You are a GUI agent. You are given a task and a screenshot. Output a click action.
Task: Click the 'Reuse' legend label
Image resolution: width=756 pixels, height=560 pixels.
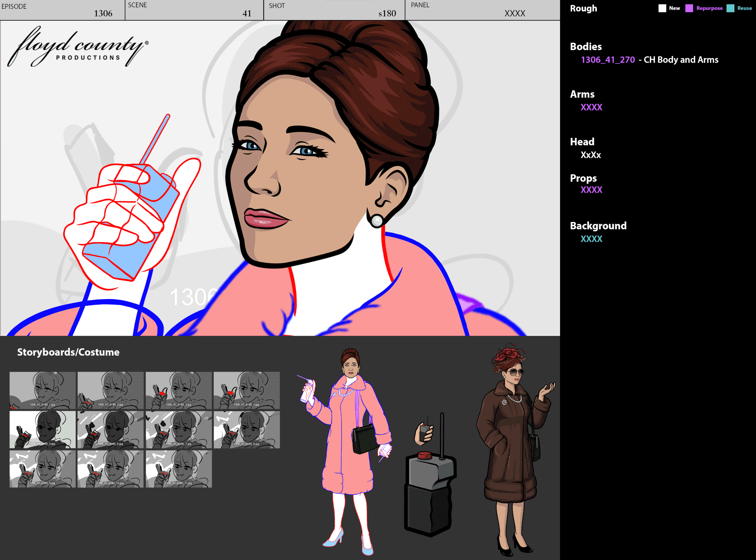tap(745, 8)
